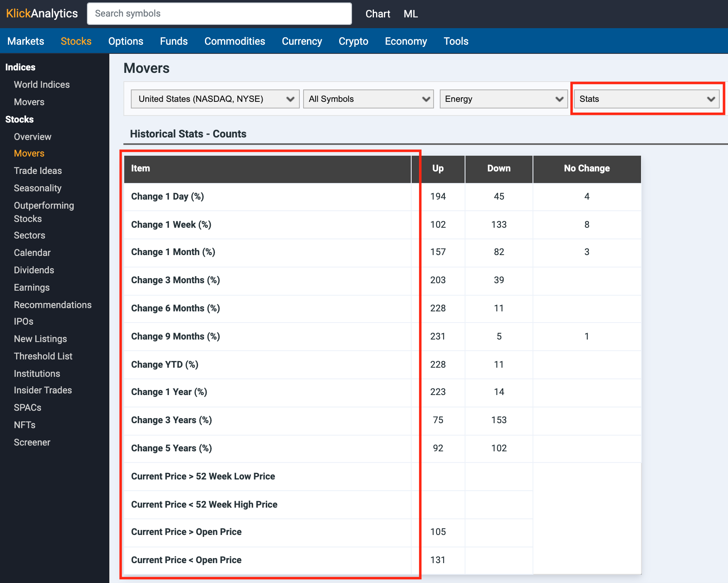Open the highlighted Movers under Stocks

click(x=29, y=153)
